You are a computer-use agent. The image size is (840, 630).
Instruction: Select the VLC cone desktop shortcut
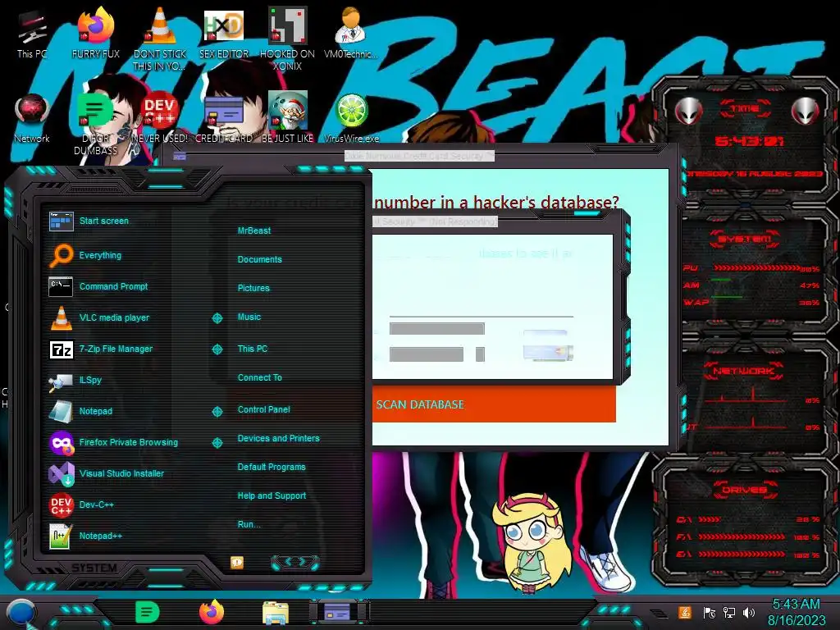click(x=160, y=39)
